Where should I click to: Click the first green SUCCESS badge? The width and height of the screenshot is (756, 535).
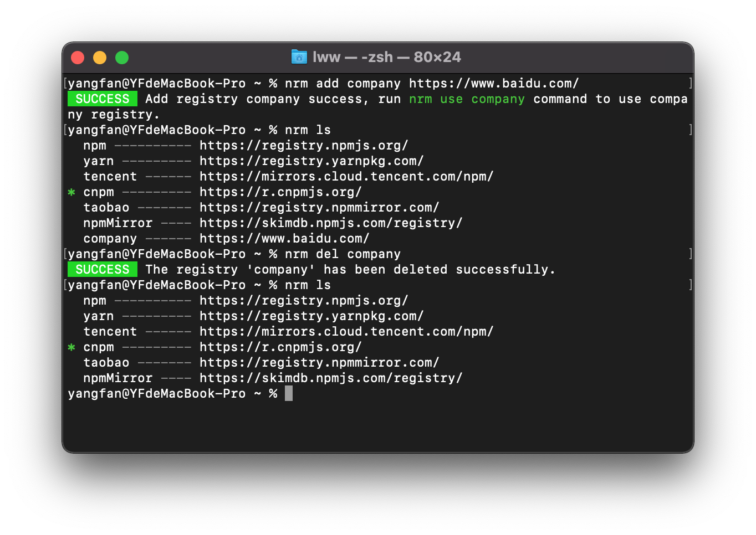(103, 99)
